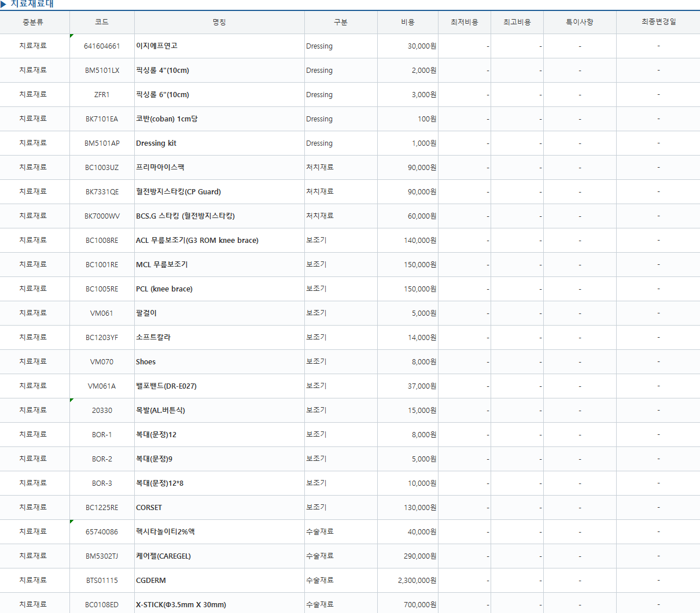Select the 특이사항 column header
This screenshot has height=613, width=700.
click(x=580, y=22)
